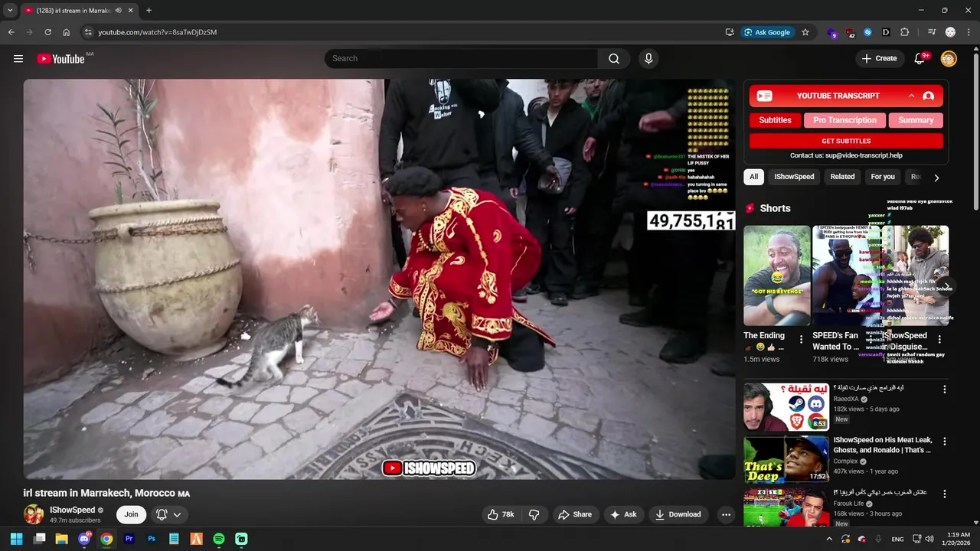Select the Subtitles tab in transcript panel

[x=775, y=120]
